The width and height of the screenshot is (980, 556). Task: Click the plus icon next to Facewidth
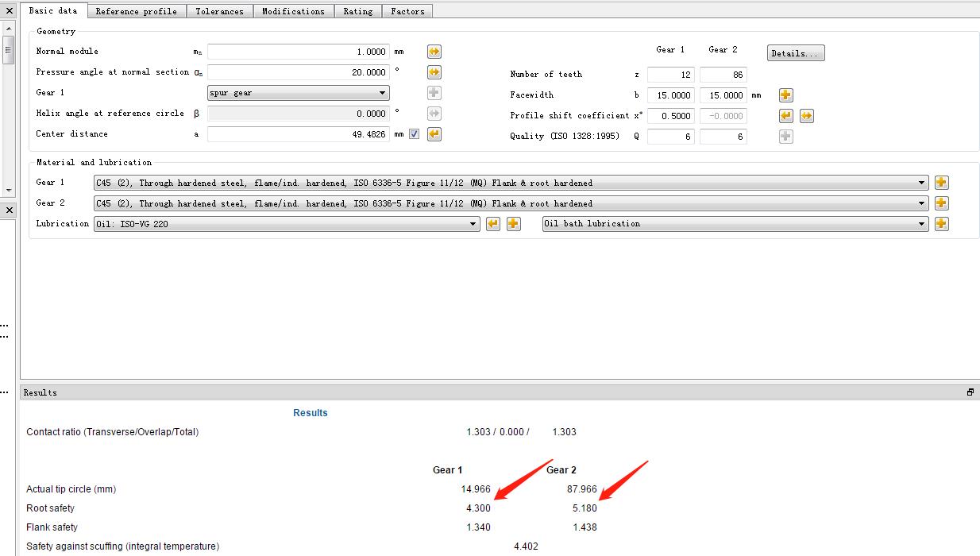tap(785, 95)
